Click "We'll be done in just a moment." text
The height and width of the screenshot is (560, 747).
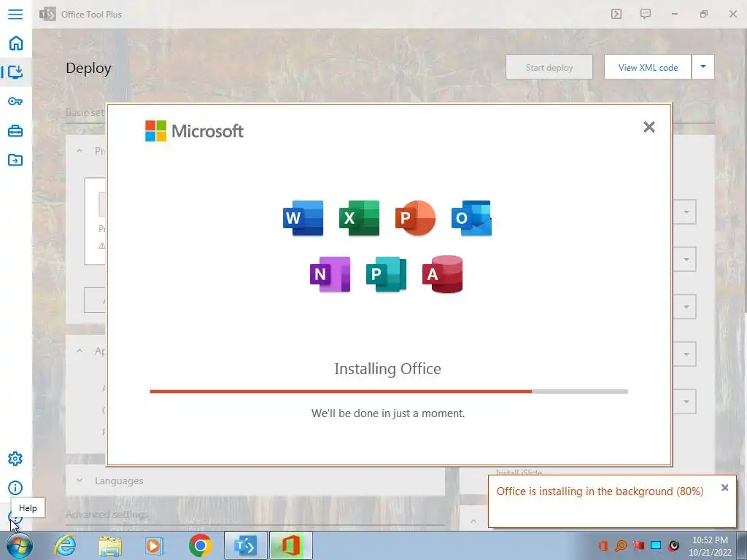(x=388, y=413)
